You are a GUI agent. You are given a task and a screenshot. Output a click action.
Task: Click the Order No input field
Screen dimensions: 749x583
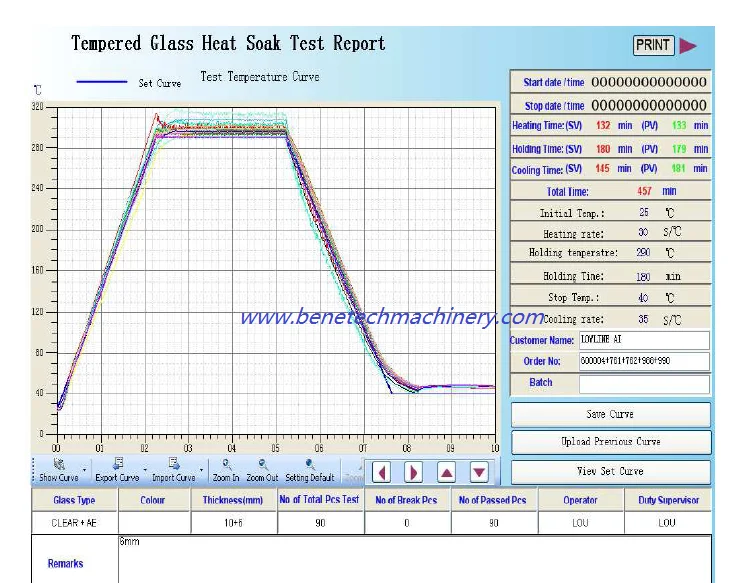point(644,361)
